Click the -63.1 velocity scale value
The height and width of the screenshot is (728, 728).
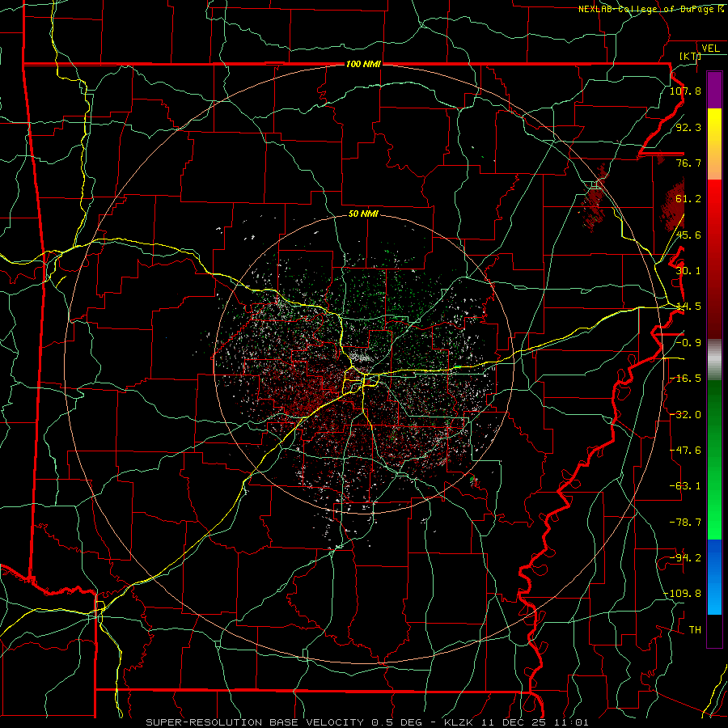pyautogui.click(x=685, y=486)
